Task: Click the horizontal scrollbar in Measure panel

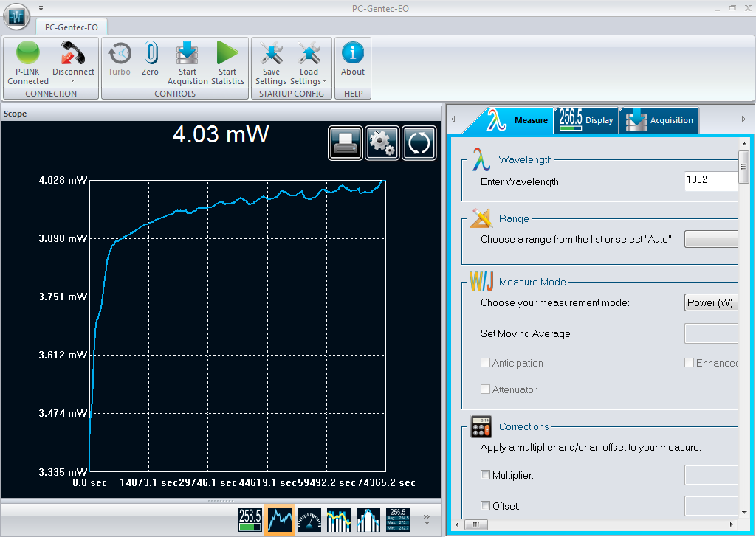Action: (591, 525)
